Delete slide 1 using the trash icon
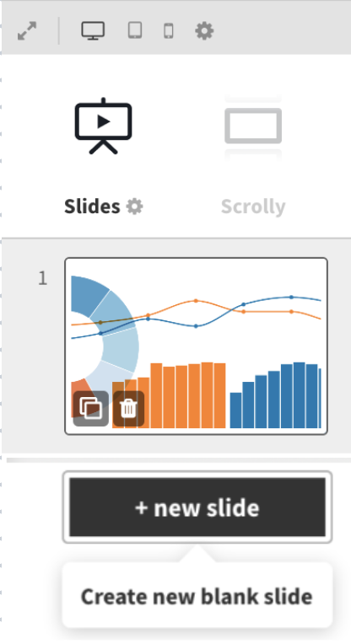 point(128,409)
